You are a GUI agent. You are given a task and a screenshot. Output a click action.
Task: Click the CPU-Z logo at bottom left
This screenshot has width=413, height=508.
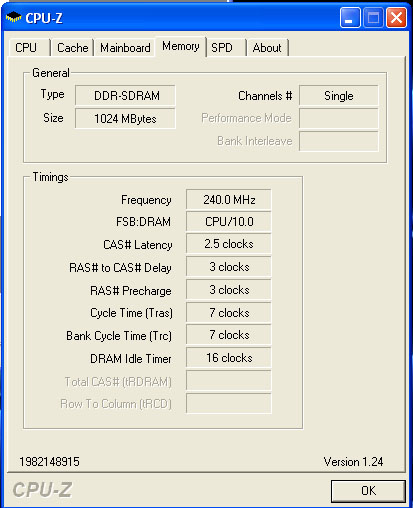tap(42, 490)
